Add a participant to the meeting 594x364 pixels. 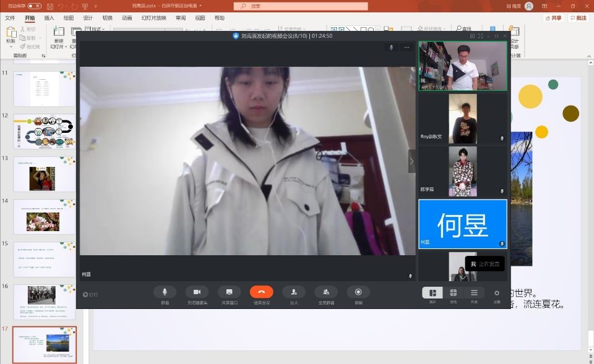pos(293,292)
